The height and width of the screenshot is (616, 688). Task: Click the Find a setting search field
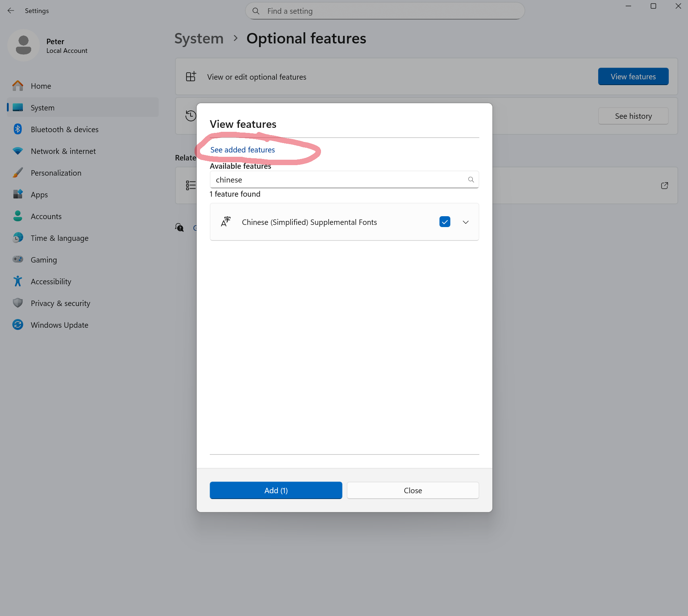[385, 11]
